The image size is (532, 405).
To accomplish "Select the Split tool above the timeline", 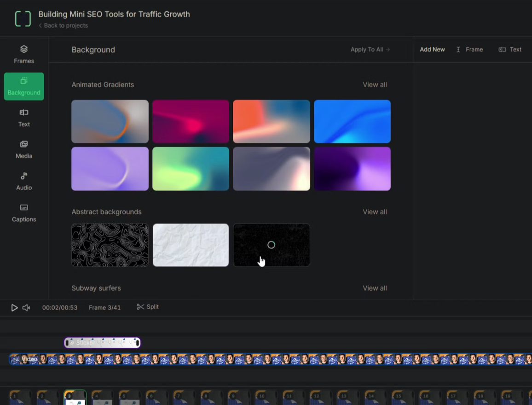I will point(147,306).
